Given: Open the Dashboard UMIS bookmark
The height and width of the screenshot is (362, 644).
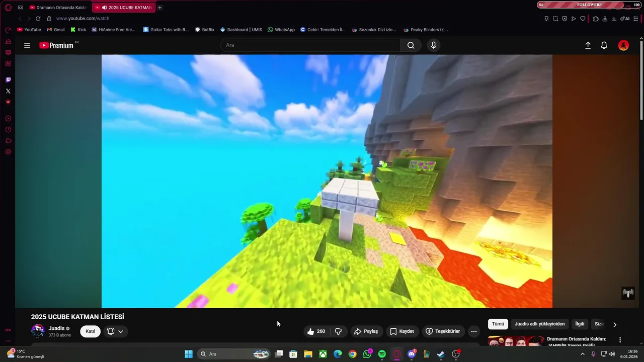Looking at the screenshot, I should click(x=241, y=30).
